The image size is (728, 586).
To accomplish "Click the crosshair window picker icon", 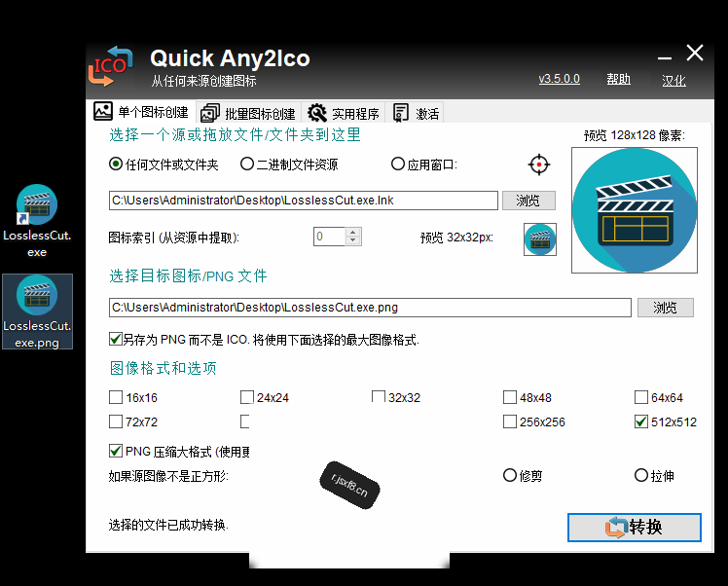I will (538, 165).
